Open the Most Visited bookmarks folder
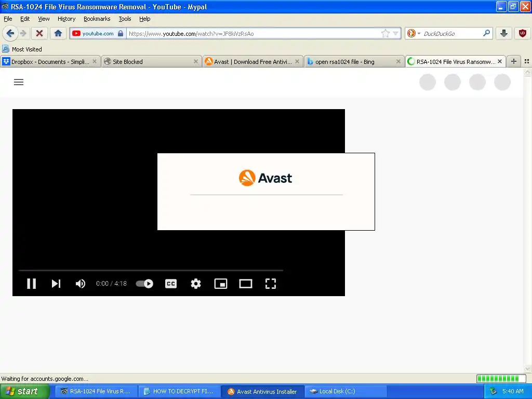Viewport: 532px width, 399px height. pyautogui.click(x=22, y=49)
